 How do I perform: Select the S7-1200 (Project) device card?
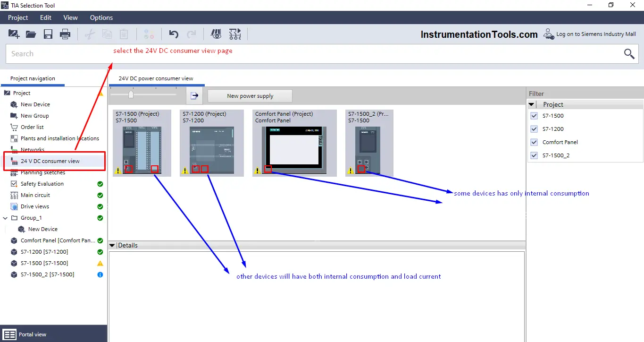tap(212, 143)
